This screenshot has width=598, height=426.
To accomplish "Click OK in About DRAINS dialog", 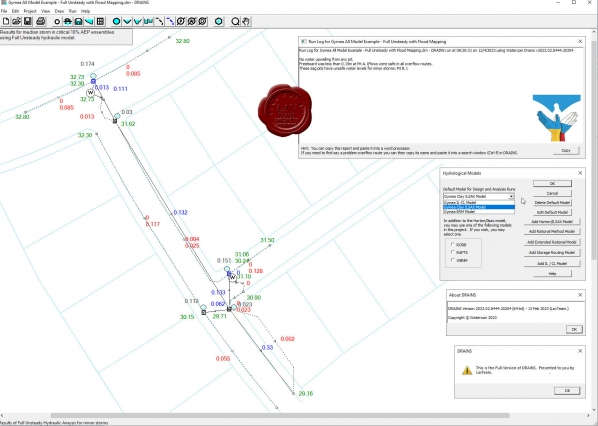I will pos(574,329).
